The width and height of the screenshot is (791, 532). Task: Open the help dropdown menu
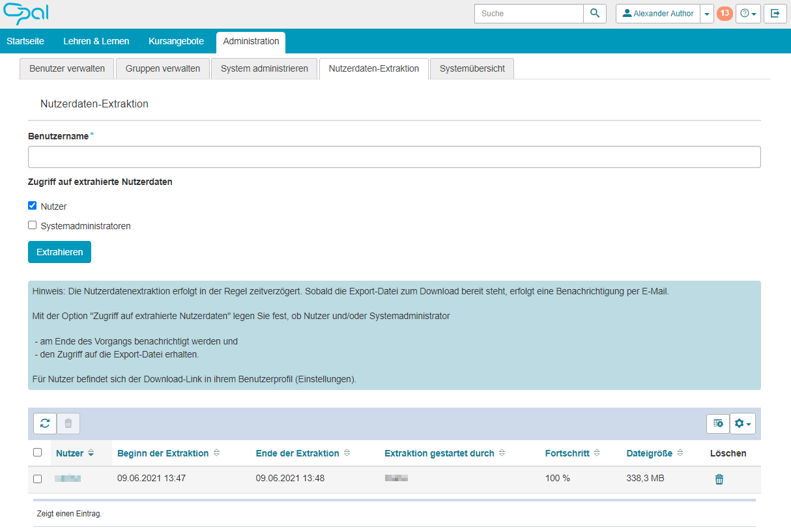pos(748,14)
